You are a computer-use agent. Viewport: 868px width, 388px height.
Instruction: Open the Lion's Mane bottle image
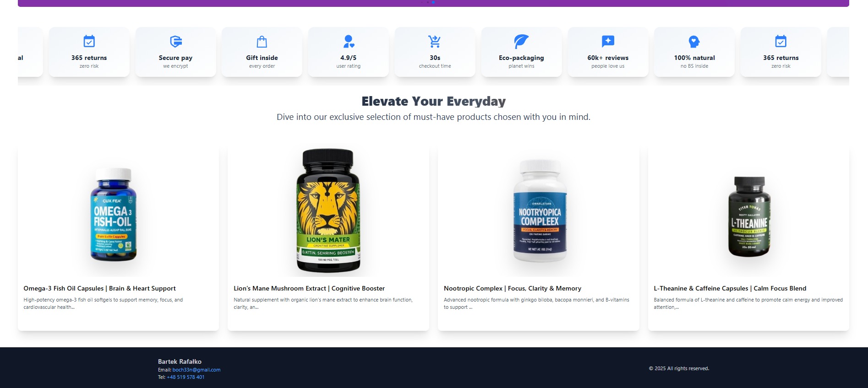tap(328, 211)
